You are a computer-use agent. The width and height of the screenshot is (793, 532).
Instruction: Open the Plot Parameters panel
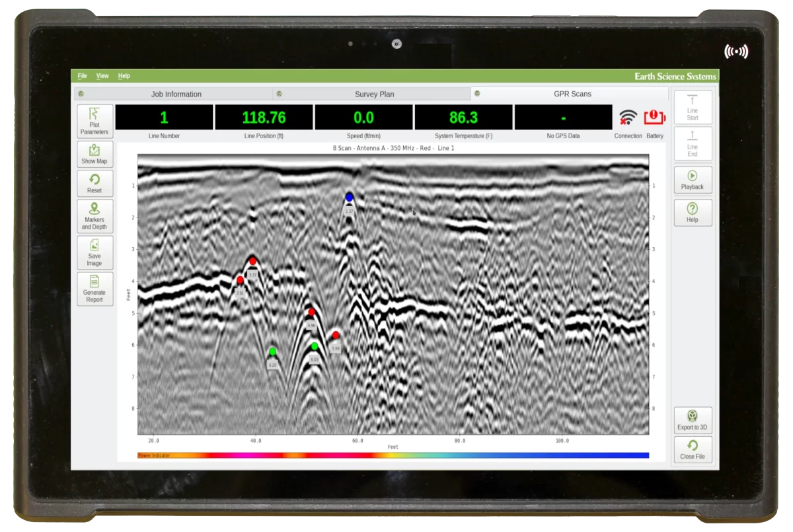pos(94,122)
